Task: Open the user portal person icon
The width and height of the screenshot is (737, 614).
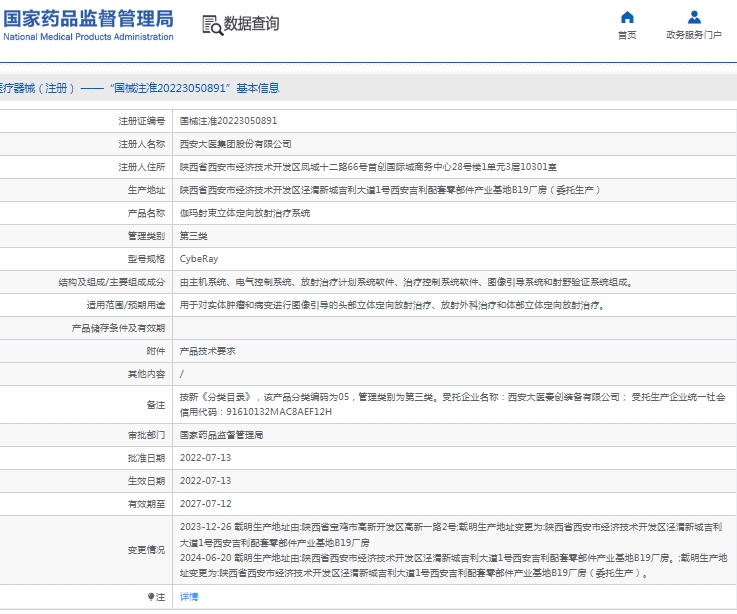Action: point(694,17)
